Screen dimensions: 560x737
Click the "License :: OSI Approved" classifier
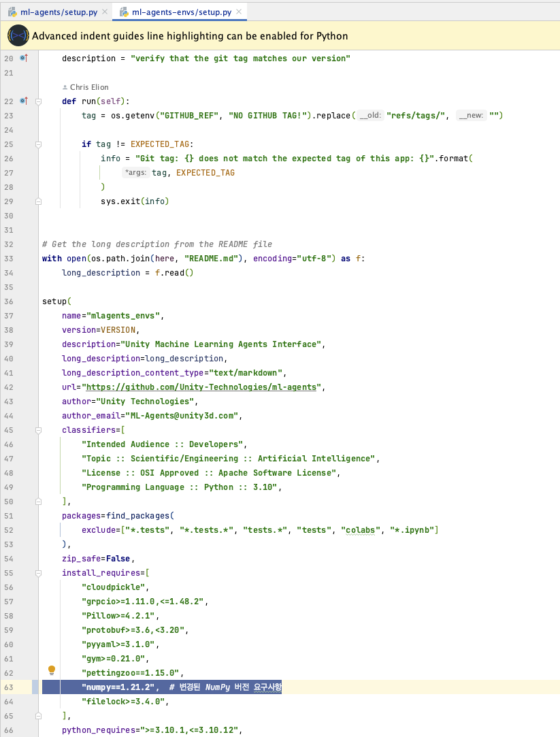(208, 473)
